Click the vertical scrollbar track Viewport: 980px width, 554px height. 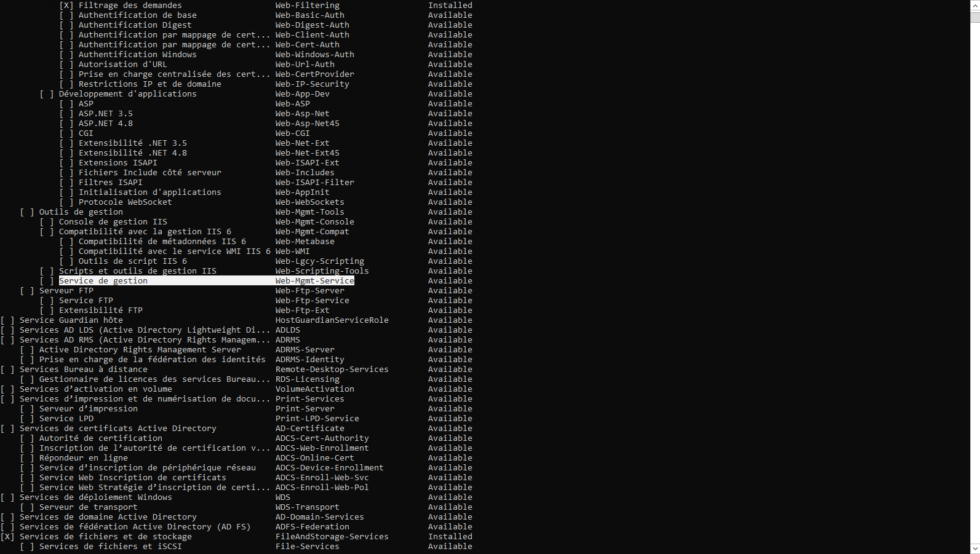pos(974,277)
